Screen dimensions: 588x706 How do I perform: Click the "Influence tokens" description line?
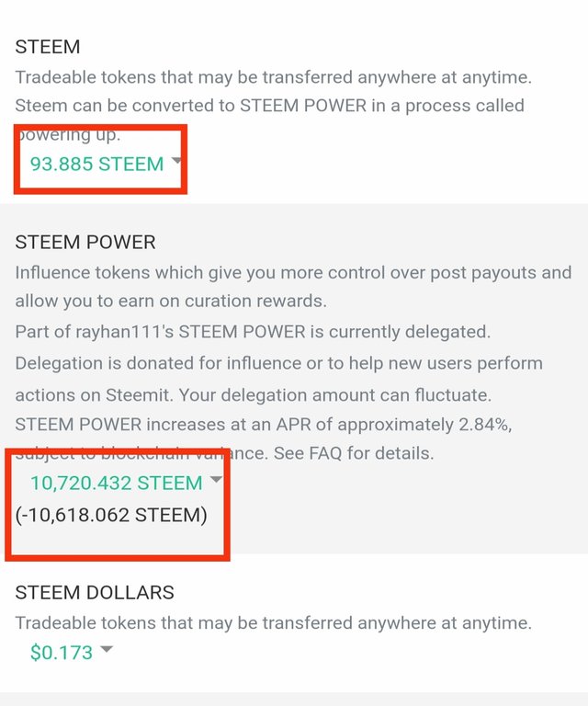(x=293, y=273)
